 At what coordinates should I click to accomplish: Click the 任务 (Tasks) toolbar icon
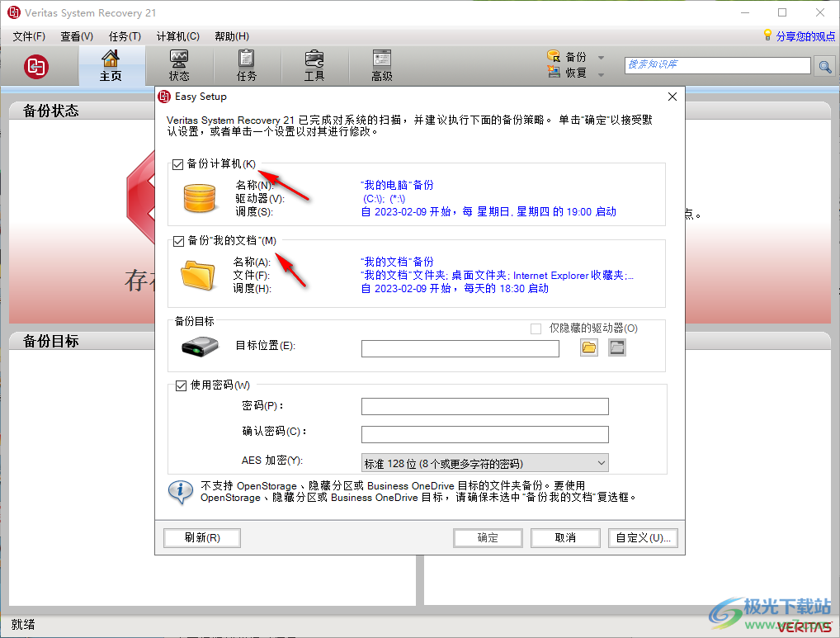tap(246, 65)
